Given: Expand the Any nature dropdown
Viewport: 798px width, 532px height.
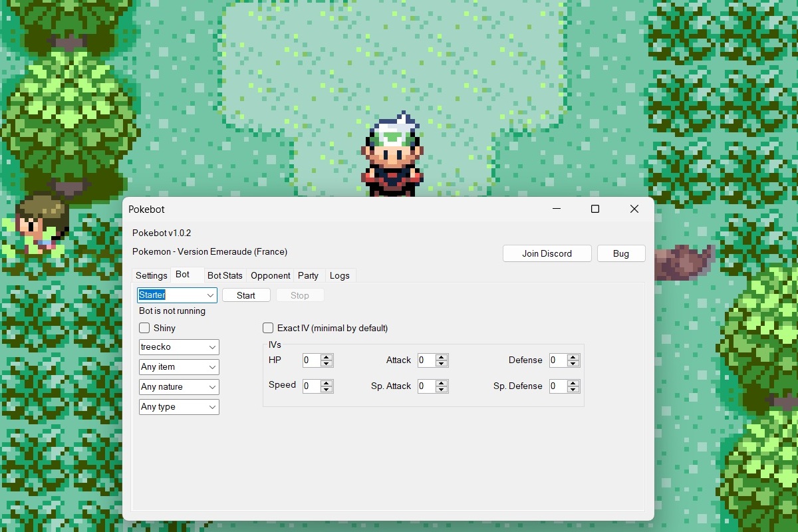Looking at the screenshot, I should 179,387.
